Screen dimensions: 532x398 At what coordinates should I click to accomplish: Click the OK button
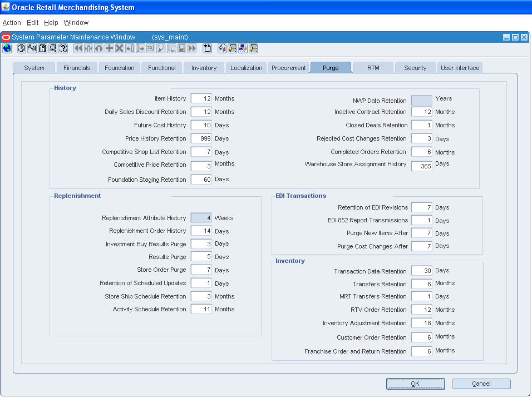click(415, 384)
